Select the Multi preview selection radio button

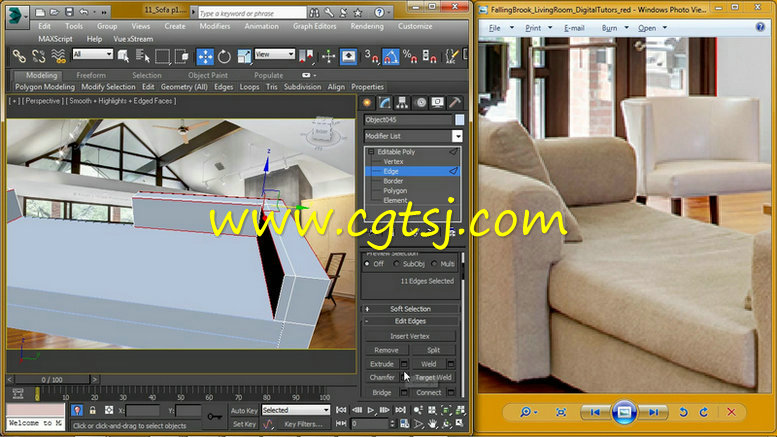(x=434, y=264)
